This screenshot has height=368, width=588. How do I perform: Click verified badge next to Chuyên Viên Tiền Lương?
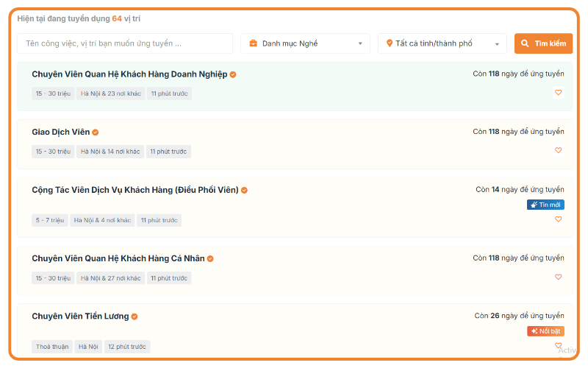coord(135,316)
